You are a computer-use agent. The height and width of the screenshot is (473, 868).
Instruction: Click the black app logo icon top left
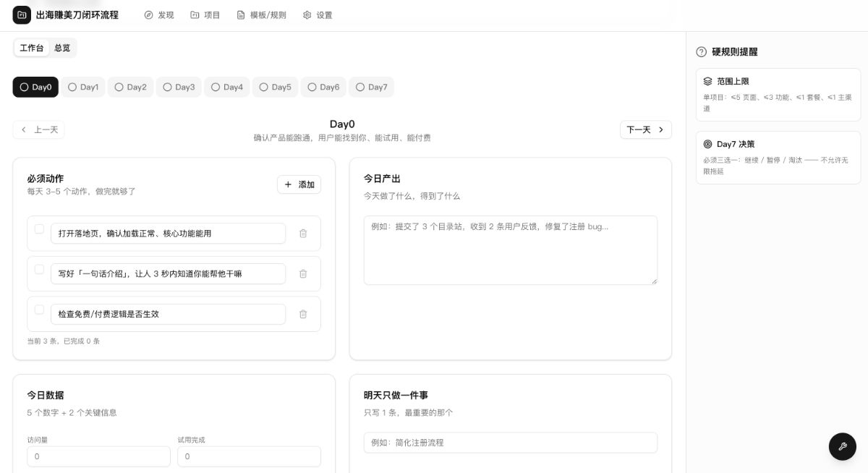pos(22,14)
